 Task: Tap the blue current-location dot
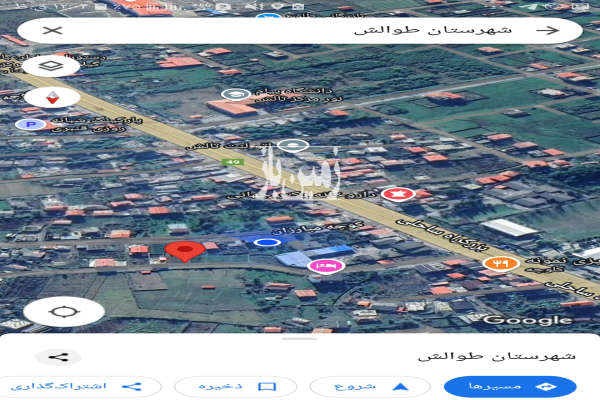click(267, 242)
